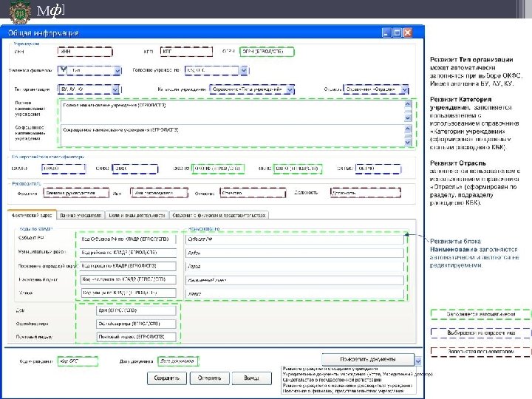Click the 'Прикрепить документы' button
Image resolution: width=532 pixels, height=399 pixels.
(x=368, y=359)
